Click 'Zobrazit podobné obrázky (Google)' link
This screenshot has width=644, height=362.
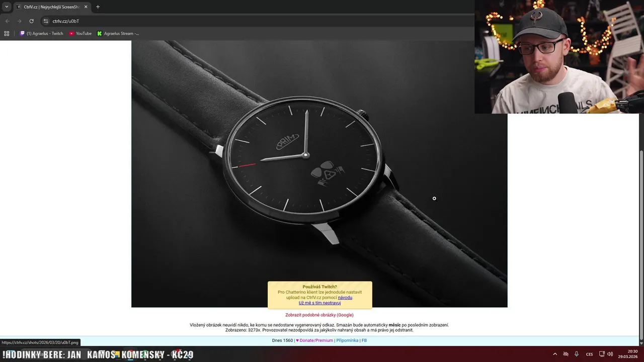pyautogui.click(x=319, y=315)
